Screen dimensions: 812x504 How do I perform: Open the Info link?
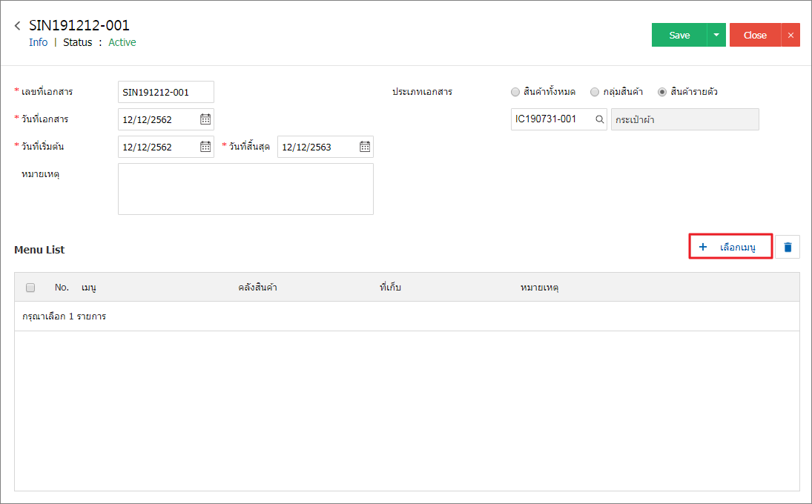click(x=39, y=42)
